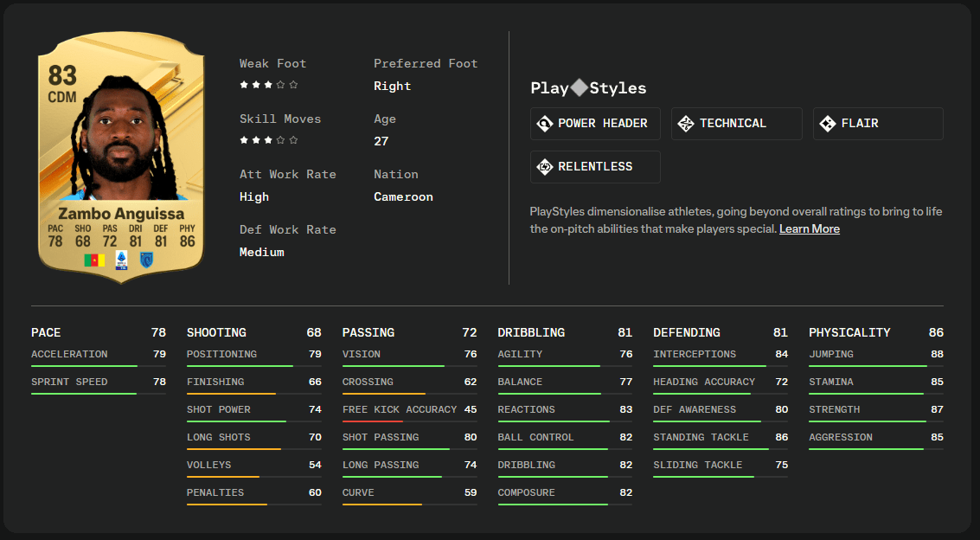The image size is (980, 540).
Task: Click the SHOT PASSING stat label
Action: [x=381, y=438]
